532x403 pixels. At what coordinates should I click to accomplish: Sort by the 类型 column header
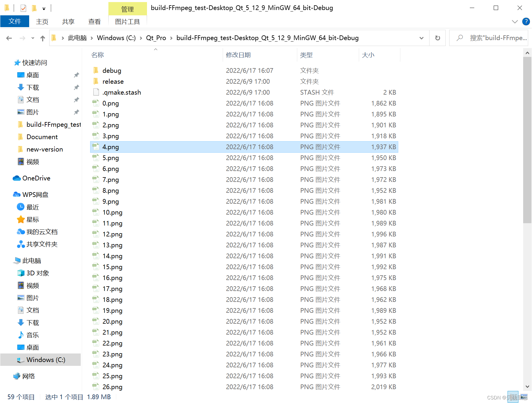click(306, 55)
